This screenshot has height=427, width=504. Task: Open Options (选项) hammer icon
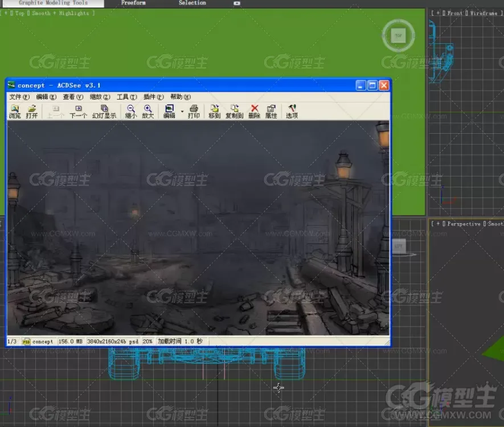tap(292, 112)
